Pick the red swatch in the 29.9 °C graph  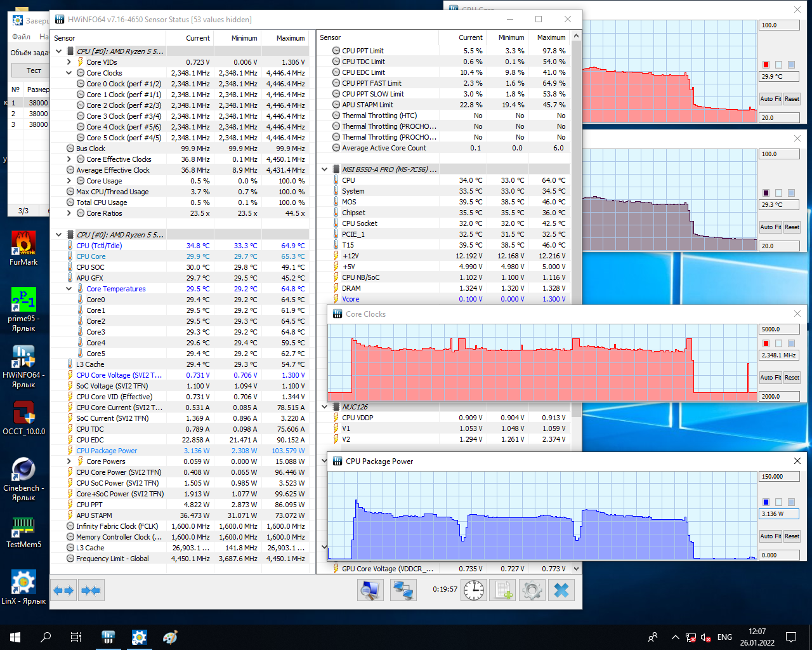coord(766,65)
